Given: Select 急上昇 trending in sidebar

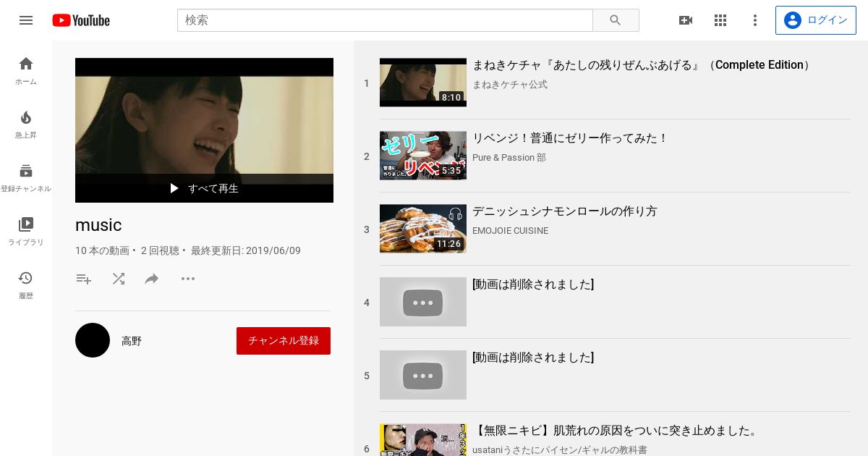Looking at the screenshot, I should 26,124.
